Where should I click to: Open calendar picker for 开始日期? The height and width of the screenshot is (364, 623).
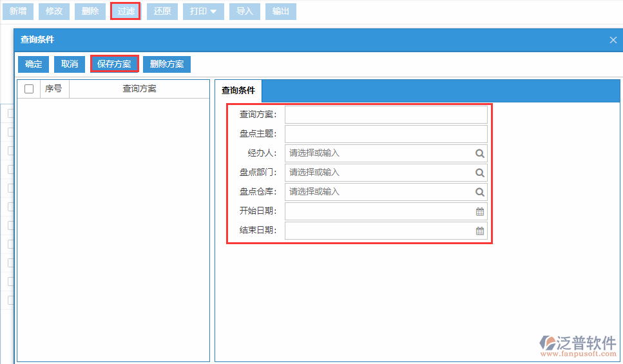(x=480, y=211)
